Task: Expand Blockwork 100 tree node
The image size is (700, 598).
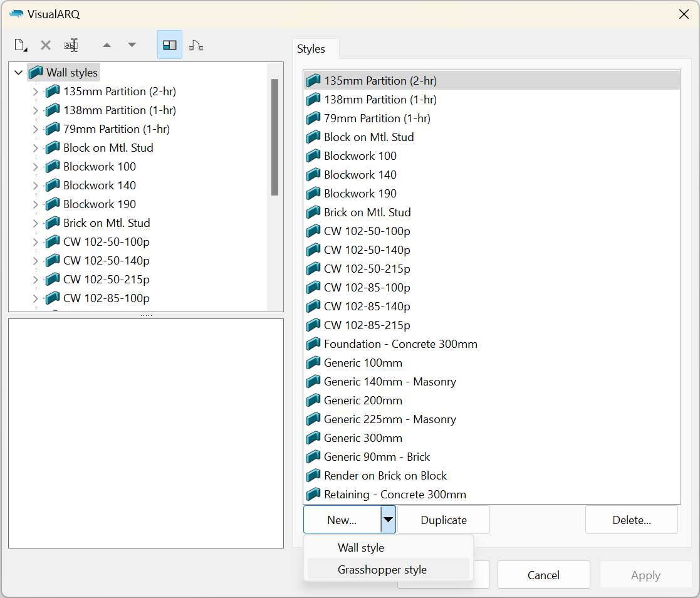Action: pos(35,167)
